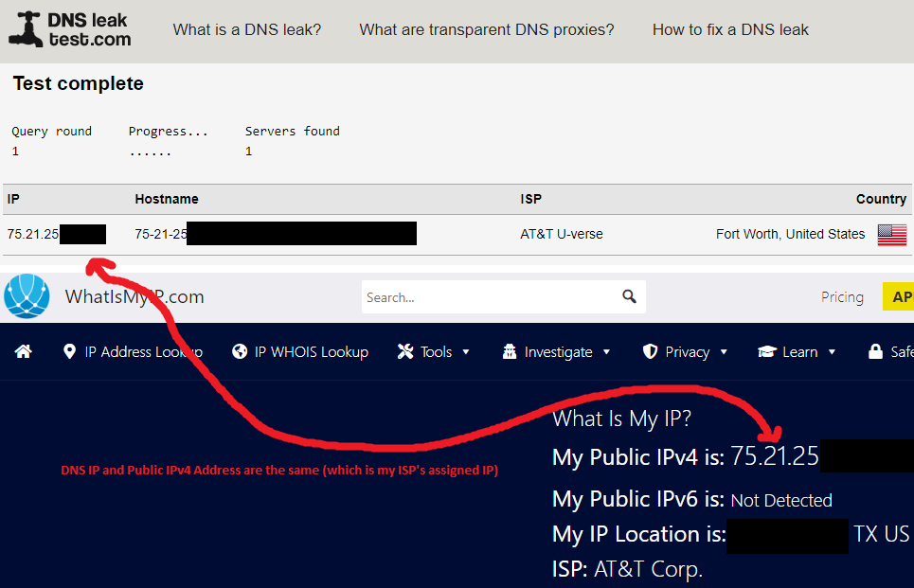
Task: Click the DNS leak test faucet logo
Action: coord(26,29)
